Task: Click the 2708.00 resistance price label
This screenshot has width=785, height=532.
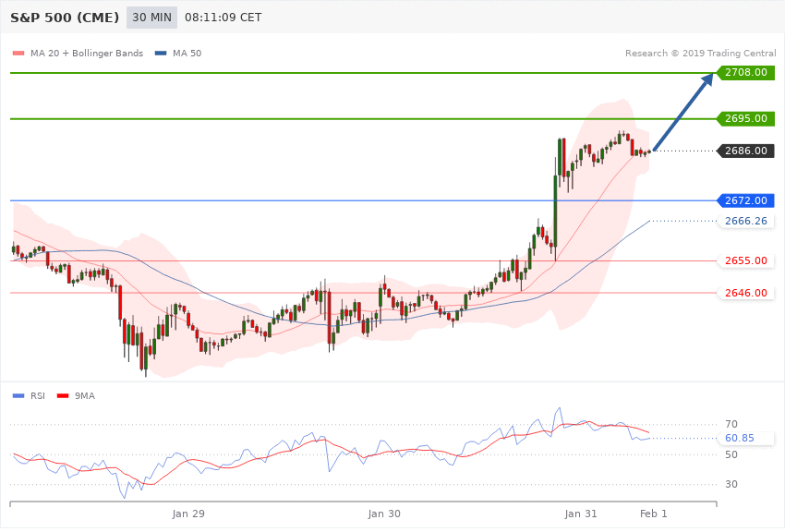Action: [746, 73]
